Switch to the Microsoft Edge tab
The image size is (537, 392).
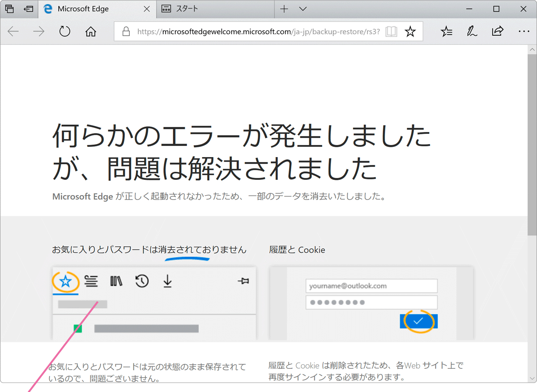point(98,9)
